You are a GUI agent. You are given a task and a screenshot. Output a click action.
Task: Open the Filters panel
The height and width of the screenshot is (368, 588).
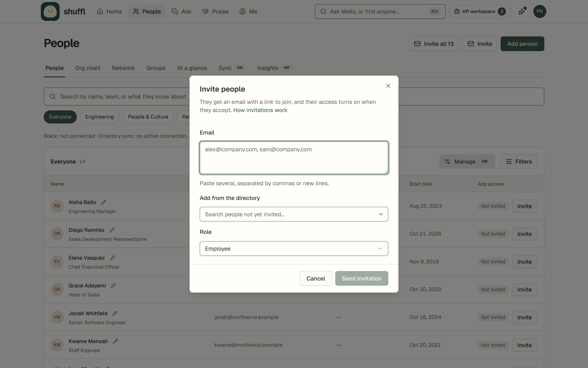(519, 162)
